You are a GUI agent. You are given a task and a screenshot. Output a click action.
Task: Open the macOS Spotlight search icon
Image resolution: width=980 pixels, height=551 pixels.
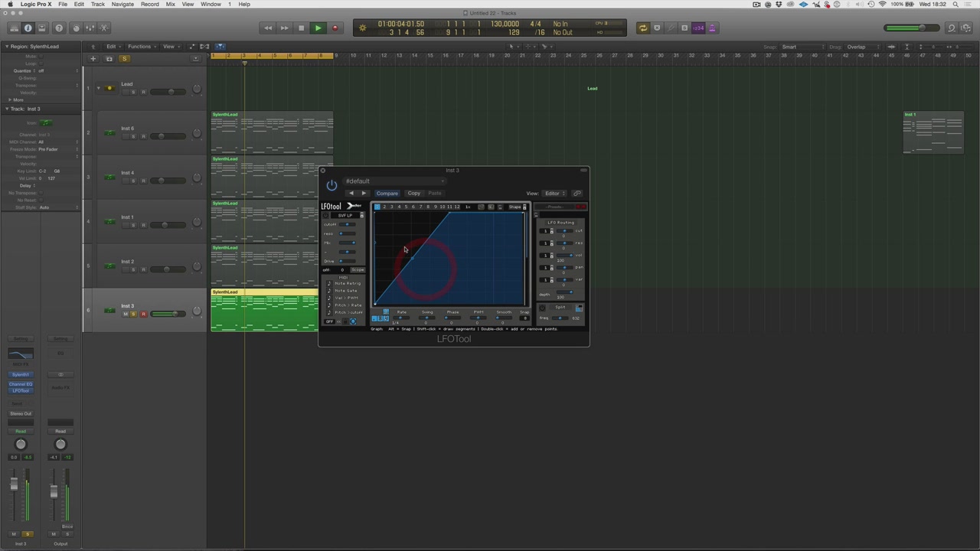pos(955,5)
